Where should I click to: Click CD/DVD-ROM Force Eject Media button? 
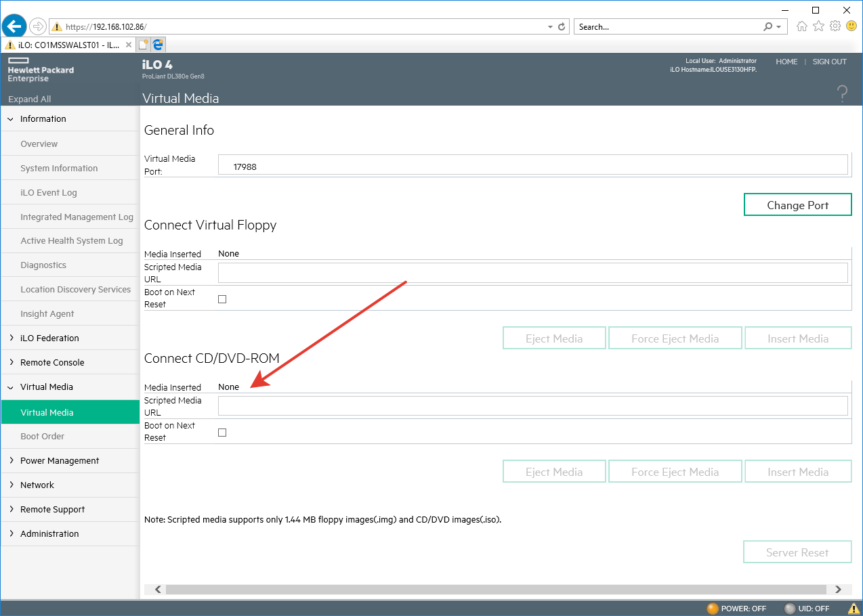(x=675, y=472)
